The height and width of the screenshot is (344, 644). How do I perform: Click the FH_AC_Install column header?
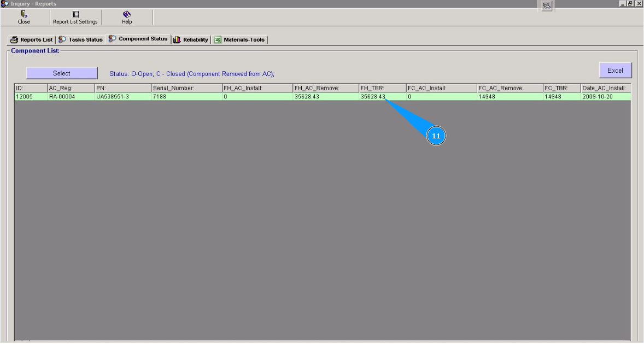click(x=257, y=88)
